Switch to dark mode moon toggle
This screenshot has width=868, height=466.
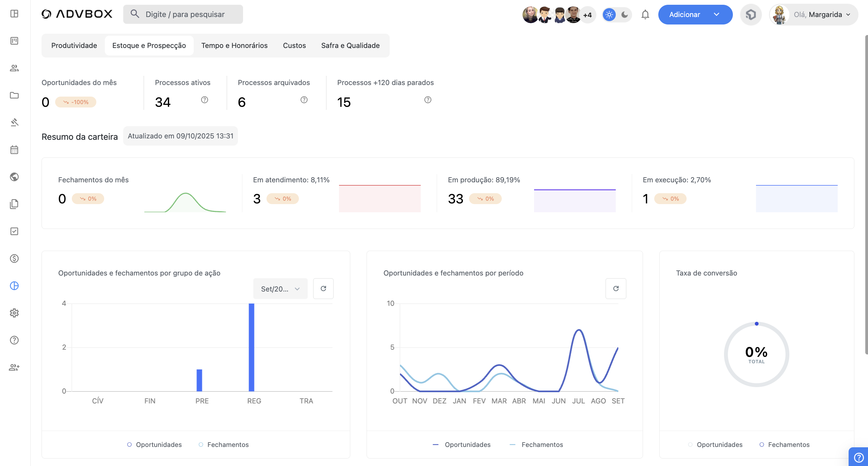(625, 15)
